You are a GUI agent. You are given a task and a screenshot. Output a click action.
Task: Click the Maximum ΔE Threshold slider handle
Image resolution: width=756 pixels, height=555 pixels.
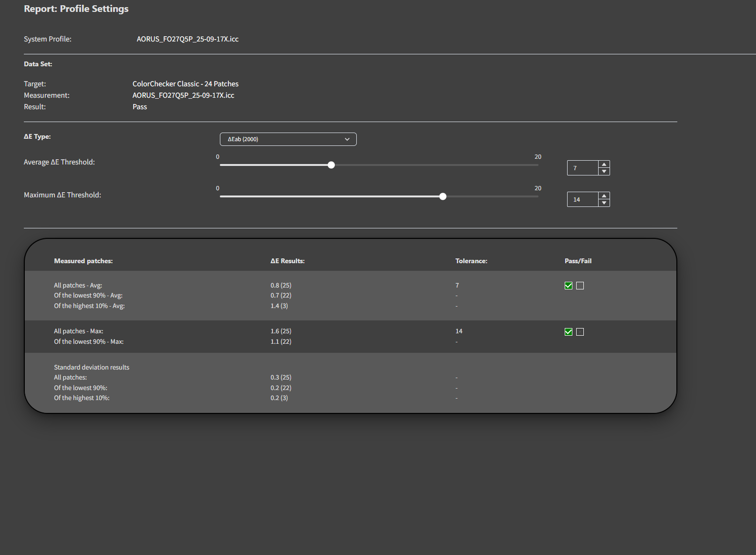click(443, 196)
